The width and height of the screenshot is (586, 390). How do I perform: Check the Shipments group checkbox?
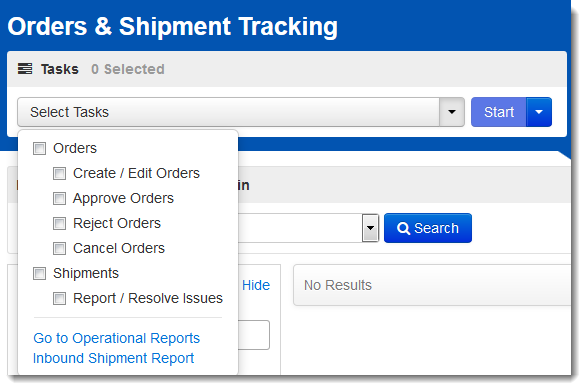(39, 273)
